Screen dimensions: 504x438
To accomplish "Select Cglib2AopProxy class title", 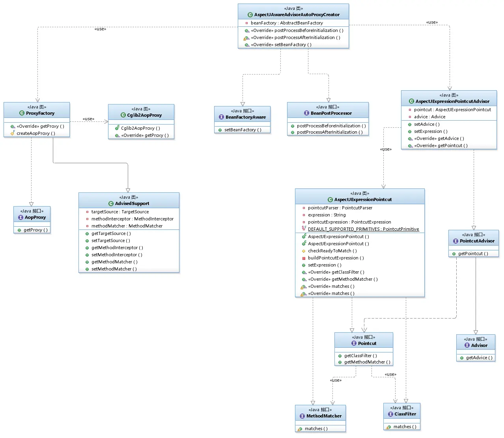I will [144, 115].
